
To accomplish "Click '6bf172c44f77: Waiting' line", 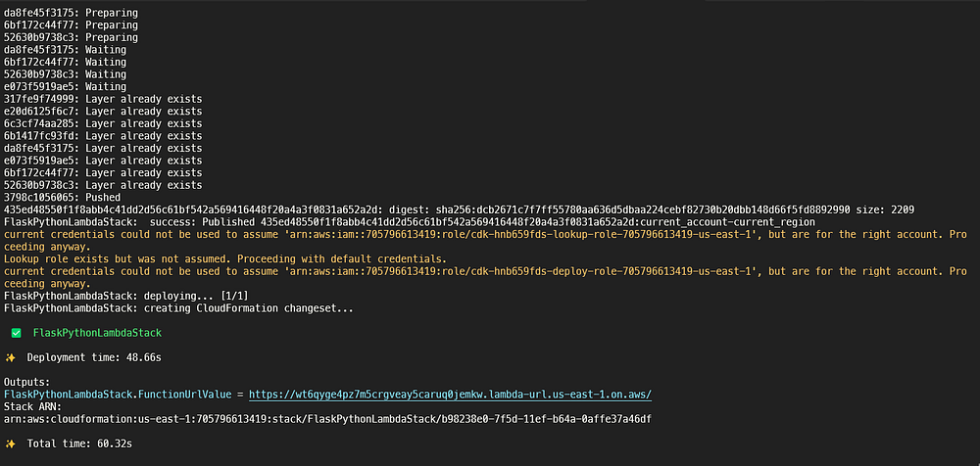I will tap(65, 62).
